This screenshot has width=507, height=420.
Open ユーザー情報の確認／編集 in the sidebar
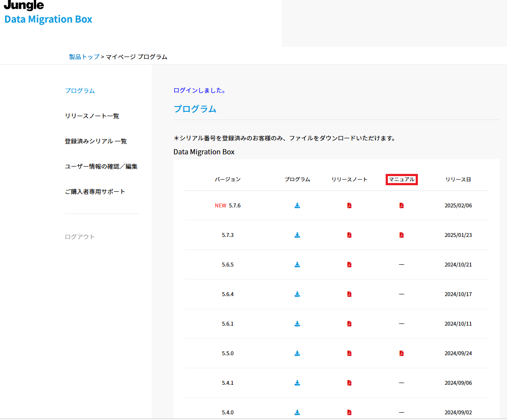pyautogui.click(x=101, y=167)
